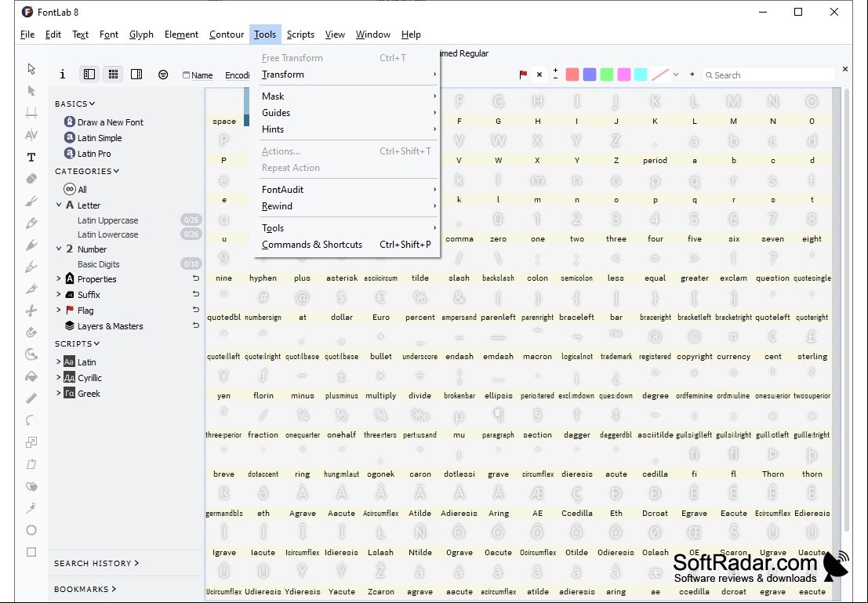Click the arrow icon left of Search
Image resolution: width=868 pixels, height=603 pixels.
tap(692, 74)
